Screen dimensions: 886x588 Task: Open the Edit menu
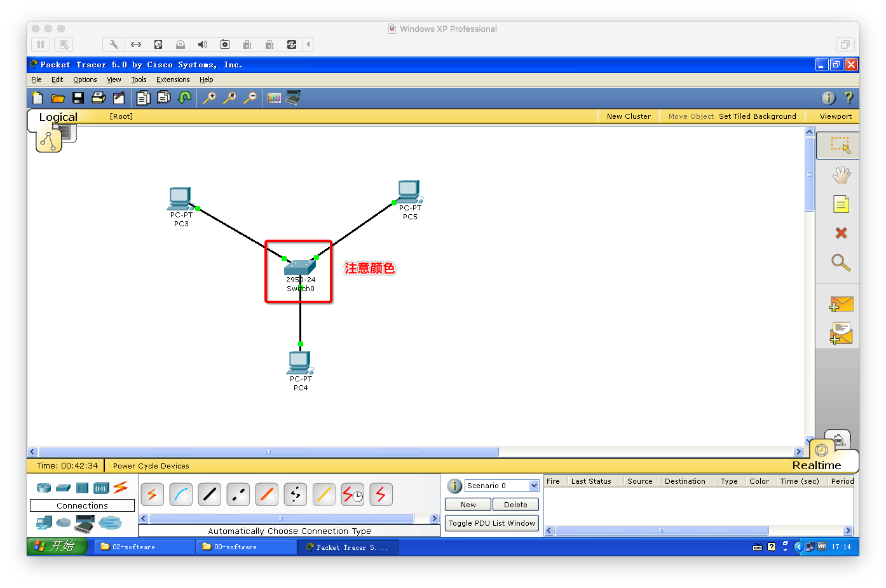pyautogui.click(x=57, y=79)
